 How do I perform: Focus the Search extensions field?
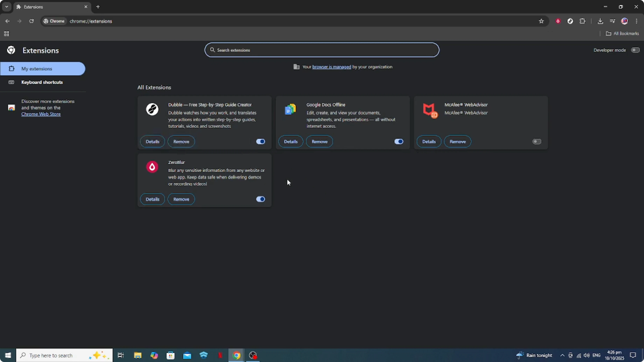click(321, 50)
